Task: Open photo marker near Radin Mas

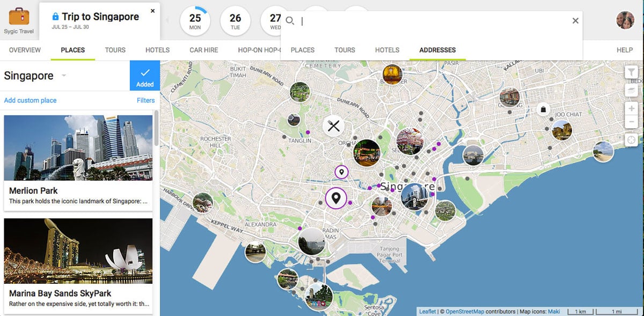Action: point(312,241)
